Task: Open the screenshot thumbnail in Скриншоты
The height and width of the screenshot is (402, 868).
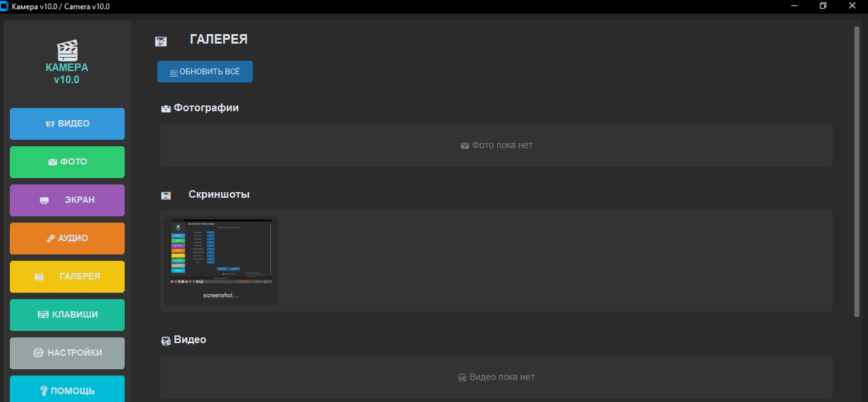Action: click(221, 252)
